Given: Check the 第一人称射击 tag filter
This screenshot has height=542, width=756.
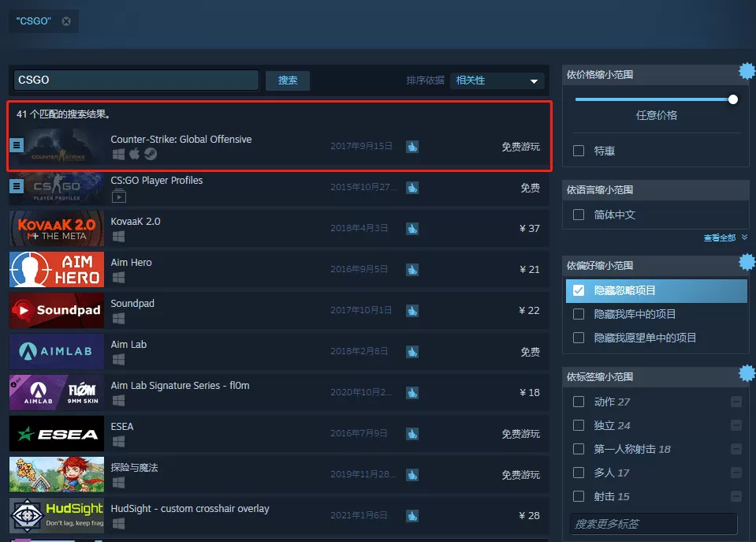Looking at the screenshot, I should point(579,450).
